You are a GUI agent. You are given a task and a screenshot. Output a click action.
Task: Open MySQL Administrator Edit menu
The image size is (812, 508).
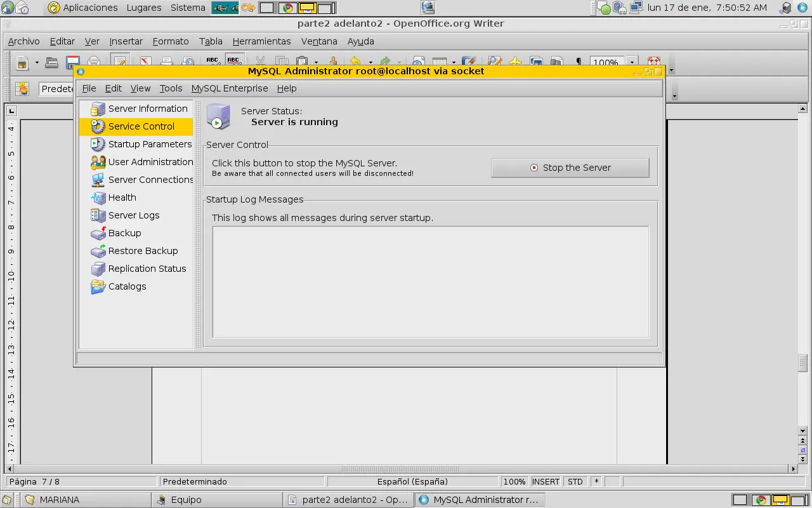(x=114, y=88)
